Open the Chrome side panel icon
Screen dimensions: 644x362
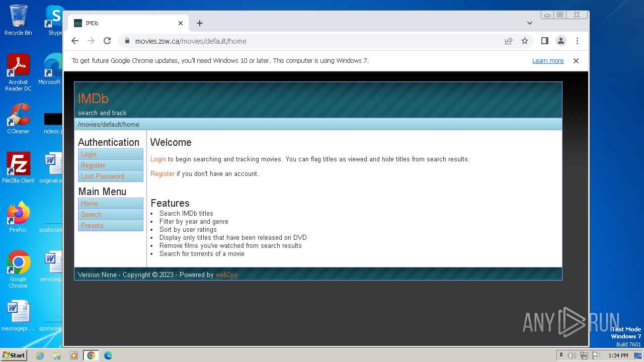pos(545,41)
